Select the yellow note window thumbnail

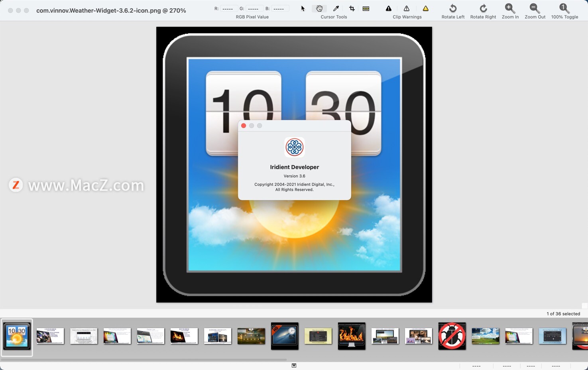tap(318, 336)
